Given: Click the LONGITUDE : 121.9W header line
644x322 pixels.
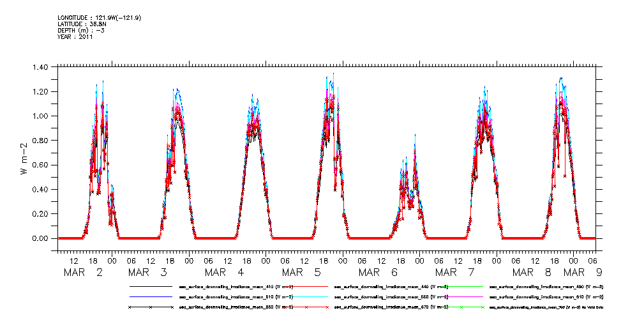Looking at the screenshot, I should point(100,18).
